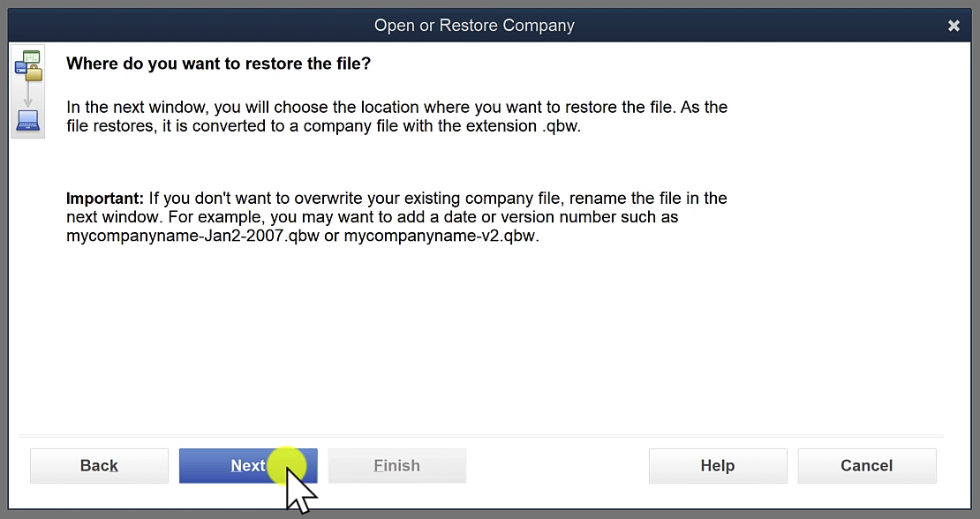Click the blue laptop computer icon
Viewport: 980px width, 519px height.
pyautogui.click(x=28, y=121)
